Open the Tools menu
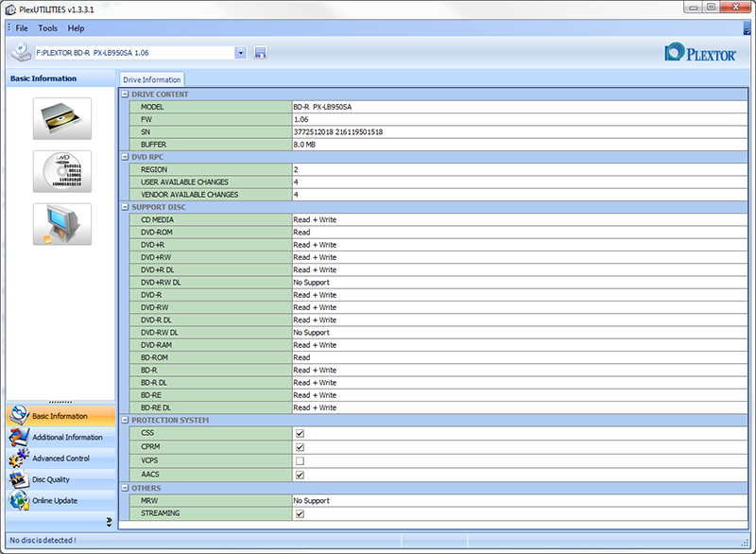756x554 pixels. click(x=48, y=28)
